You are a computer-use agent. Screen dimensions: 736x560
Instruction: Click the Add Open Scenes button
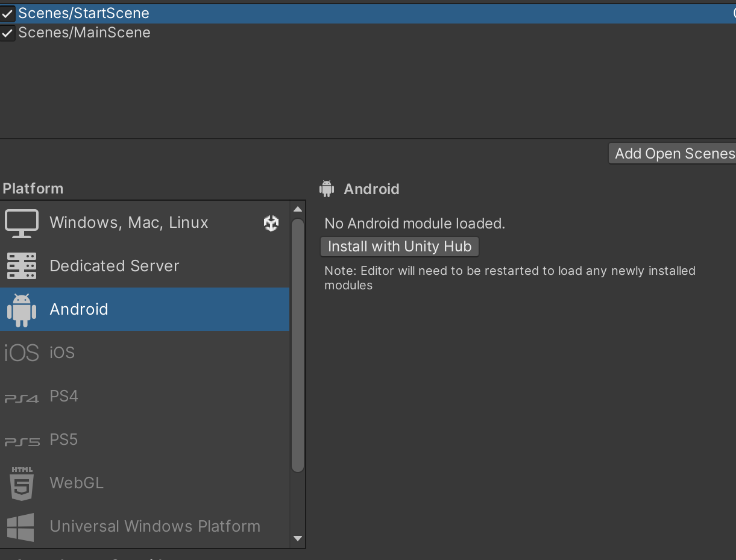click(672, 154)
